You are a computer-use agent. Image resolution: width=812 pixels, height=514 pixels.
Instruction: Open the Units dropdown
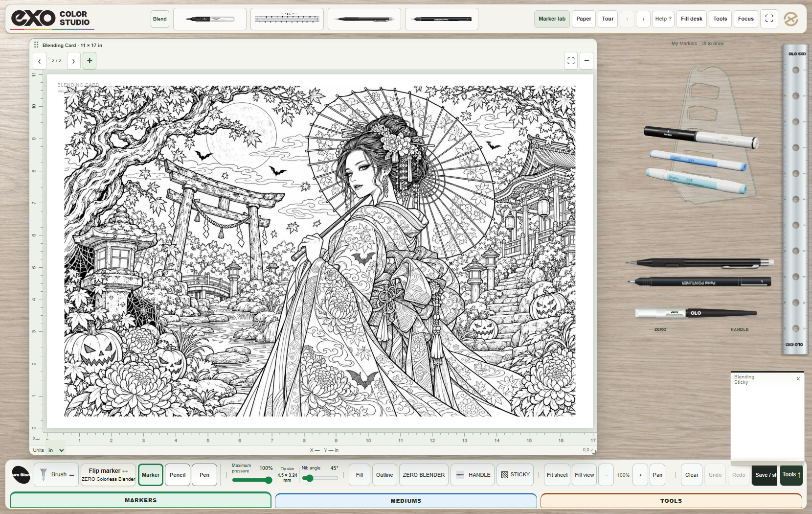[56, 450]
